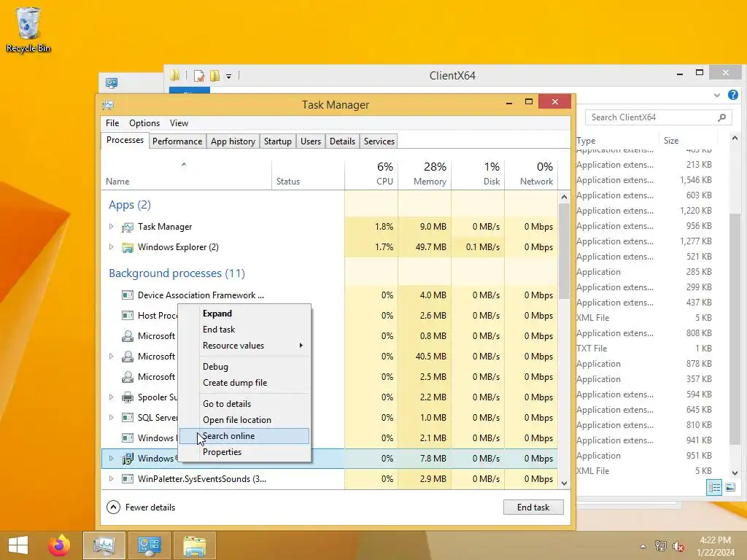
Task: Click the network tray icon
Action: pyautogui.click(x=660, y=545)
